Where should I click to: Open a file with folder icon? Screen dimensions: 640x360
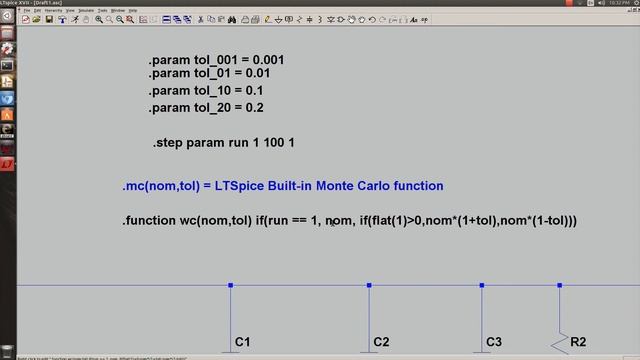tap(36, 20)
